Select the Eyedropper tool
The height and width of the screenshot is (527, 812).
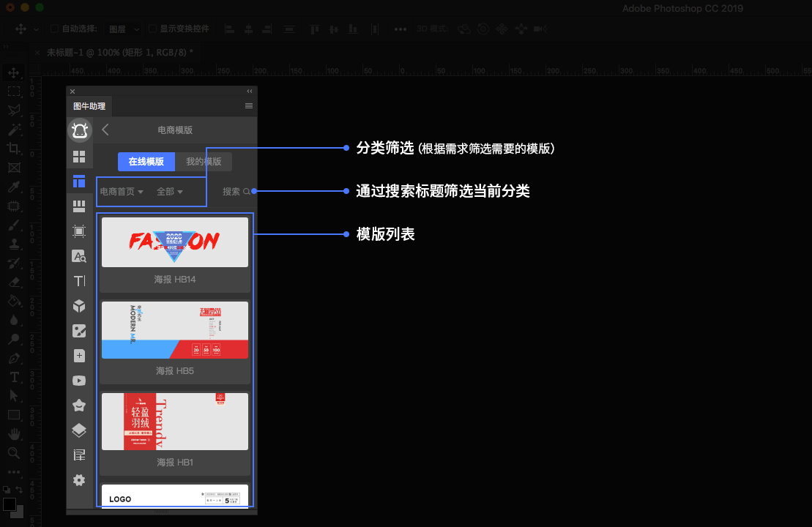tap(14, 187)
